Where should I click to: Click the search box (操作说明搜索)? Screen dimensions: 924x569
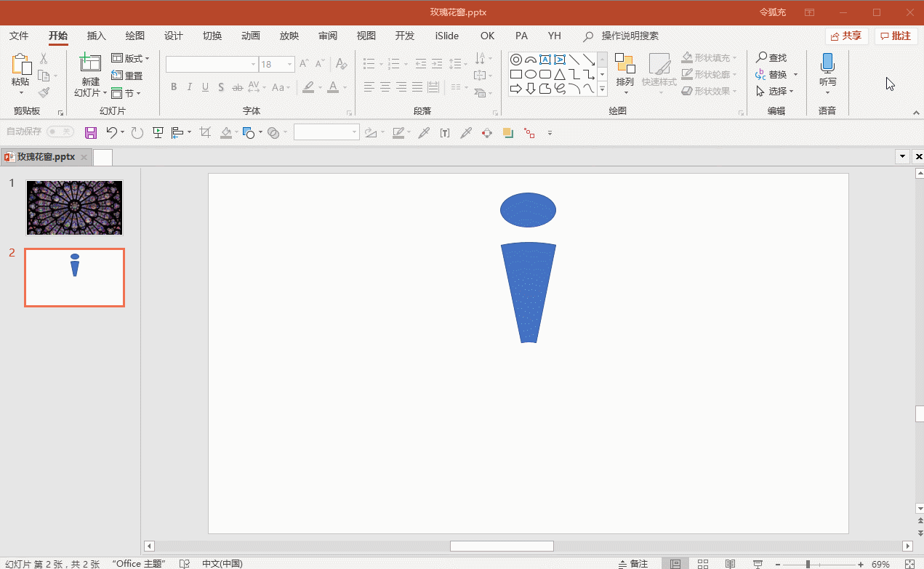tap(630, 36)
